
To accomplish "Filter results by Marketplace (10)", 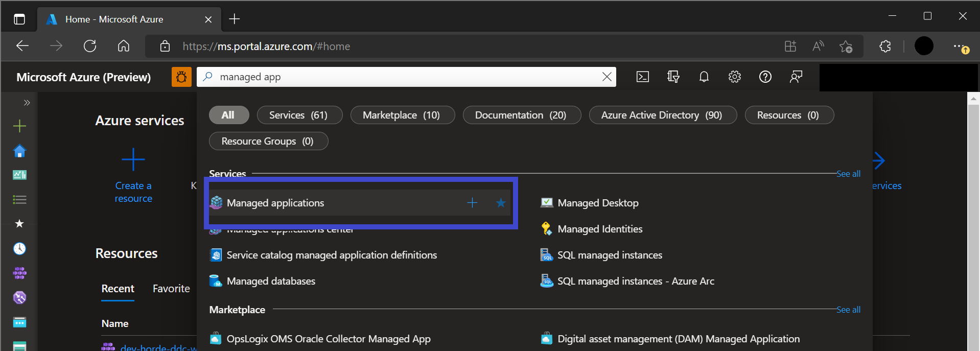I will [x=402, y=115].
